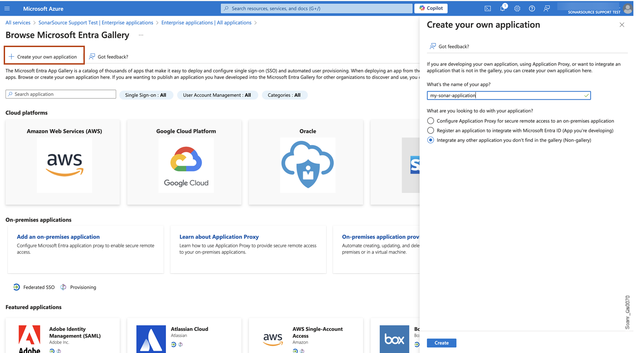The width and height of the screenshot is (644, 353).
Task: Open the User Account Management filter
Action: [x=217, y=94]
